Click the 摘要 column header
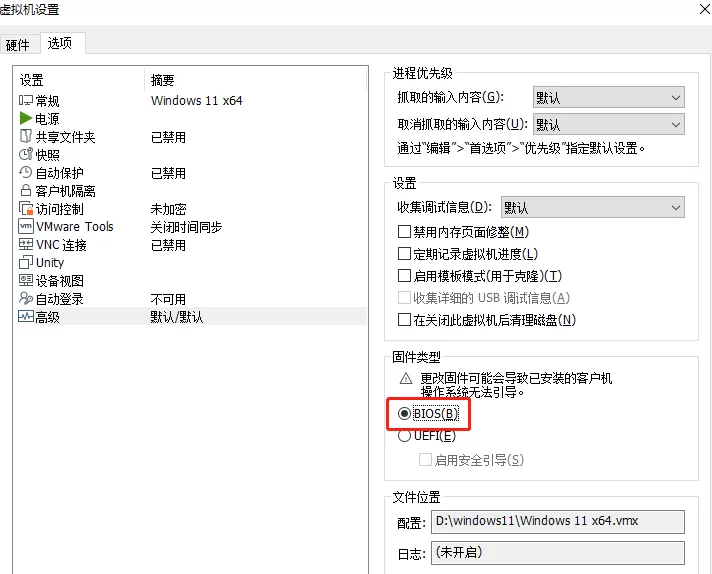The width and height of the screenshot is (712, 574). (255, 80)
